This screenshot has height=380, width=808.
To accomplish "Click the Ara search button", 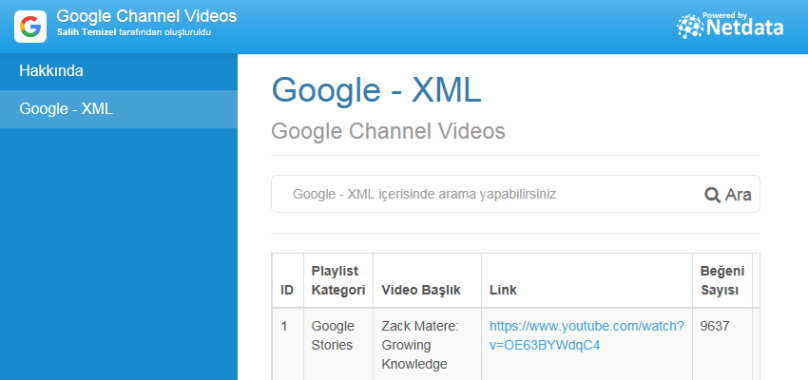I will (x=728, y=195).
